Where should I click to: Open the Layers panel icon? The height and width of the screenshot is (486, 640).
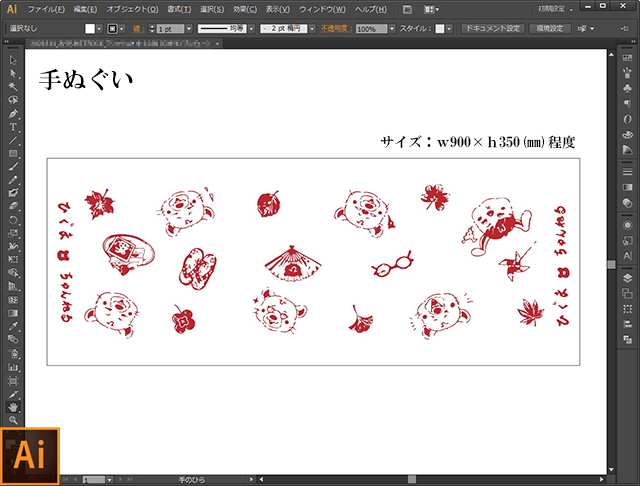627,278
